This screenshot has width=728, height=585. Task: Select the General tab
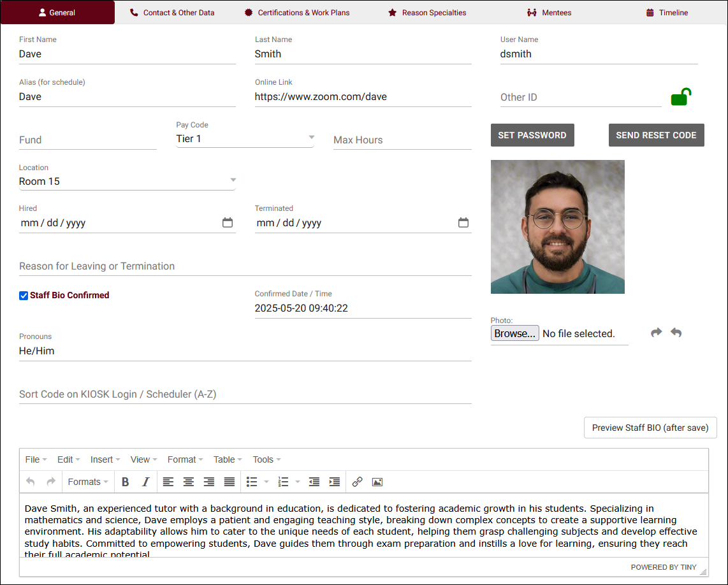coord(57,13)
